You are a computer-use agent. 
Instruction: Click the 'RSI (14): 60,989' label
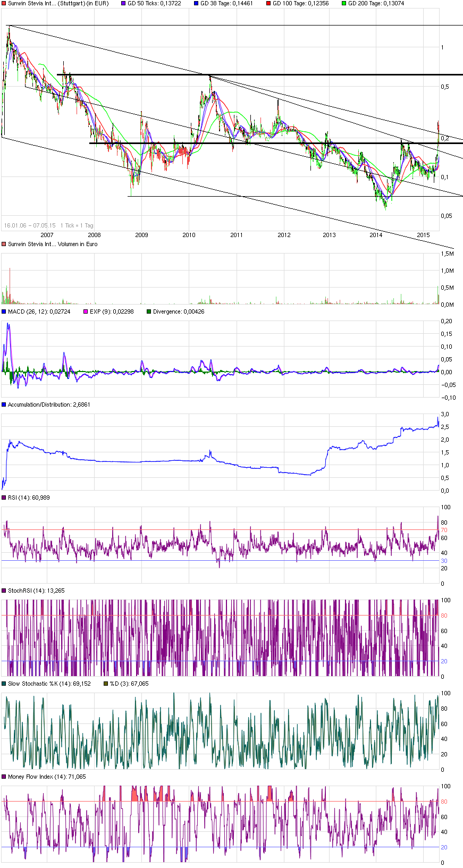[x=29, y=498]
